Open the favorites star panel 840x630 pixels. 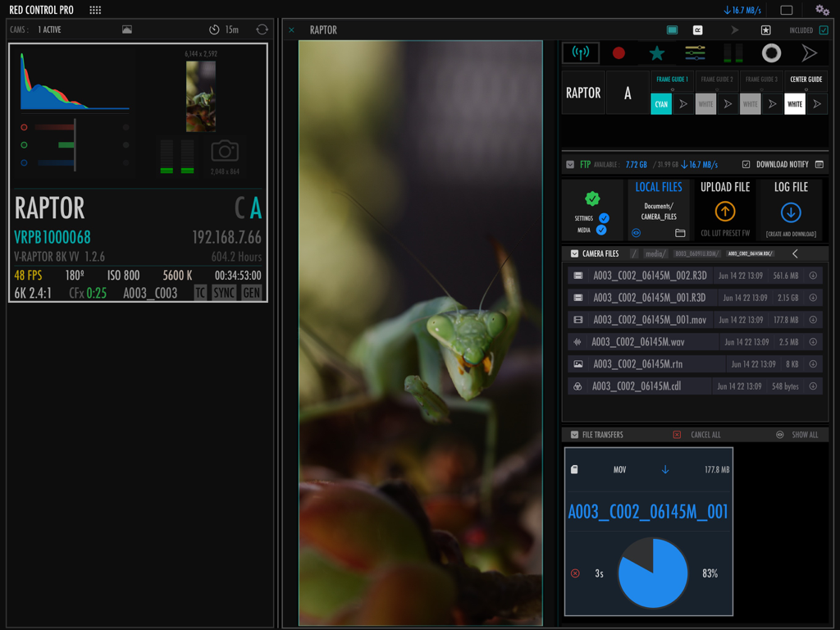point(656,52)
